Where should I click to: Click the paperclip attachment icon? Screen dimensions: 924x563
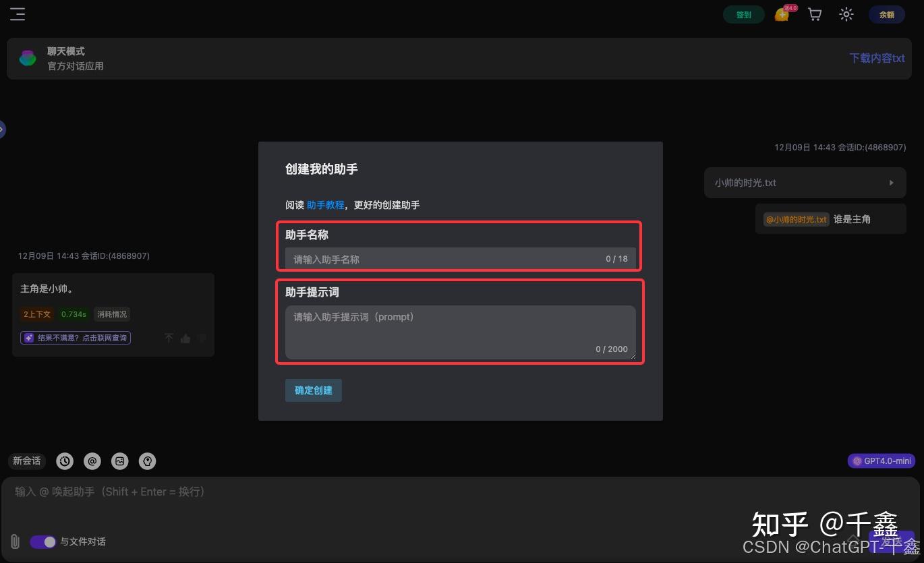pos(14,541)
